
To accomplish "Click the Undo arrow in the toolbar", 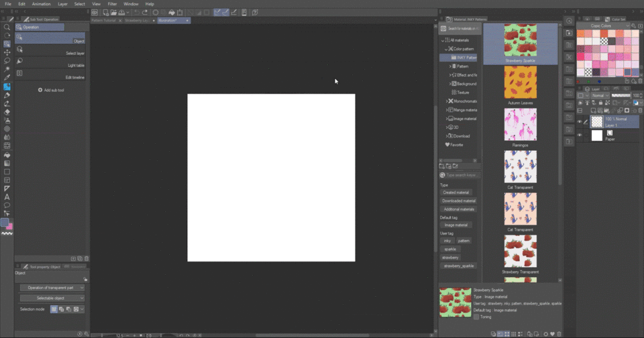I will click(137, 12).
